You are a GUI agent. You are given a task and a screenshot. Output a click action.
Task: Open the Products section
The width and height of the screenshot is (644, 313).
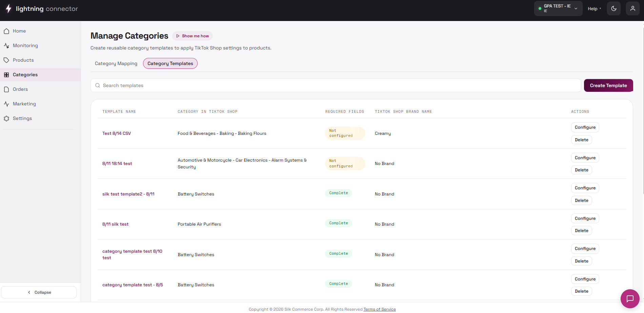[40, 60]
